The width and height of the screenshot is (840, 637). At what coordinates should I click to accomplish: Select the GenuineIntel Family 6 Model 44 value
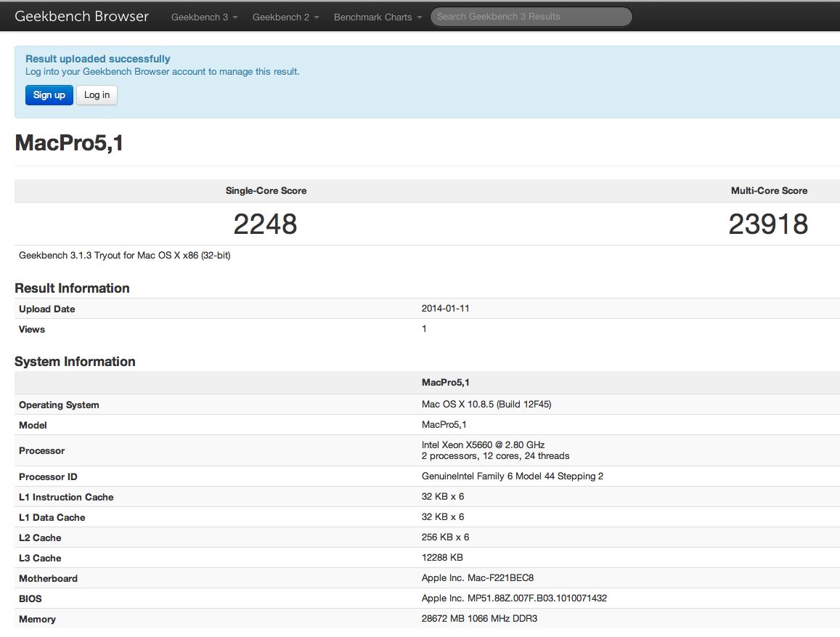[x=513, y=476]
